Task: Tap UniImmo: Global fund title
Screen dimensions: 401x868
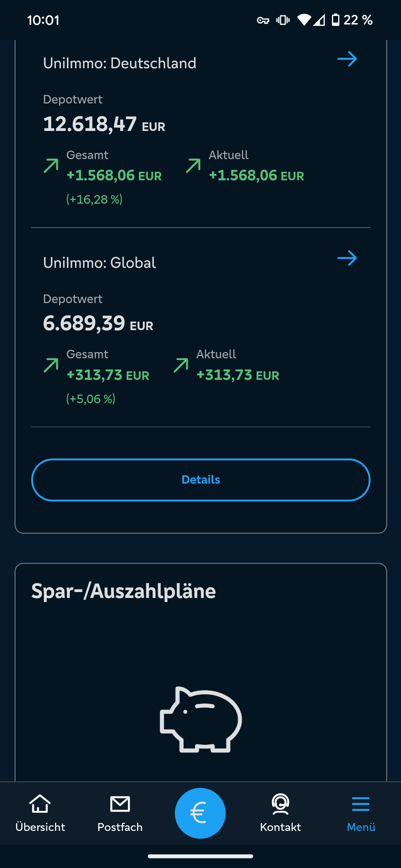Action: click(100, 263)
